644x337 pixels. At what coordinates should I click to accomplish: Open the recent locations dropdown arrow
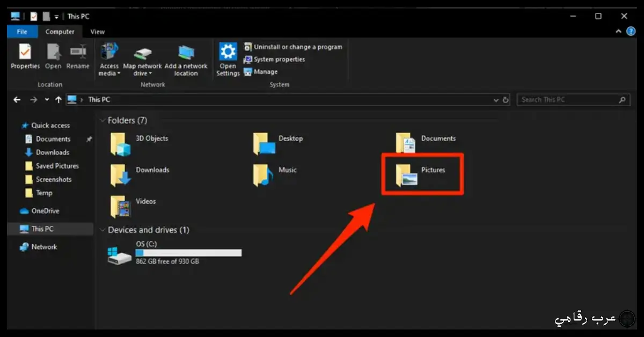tap(47, 100)
